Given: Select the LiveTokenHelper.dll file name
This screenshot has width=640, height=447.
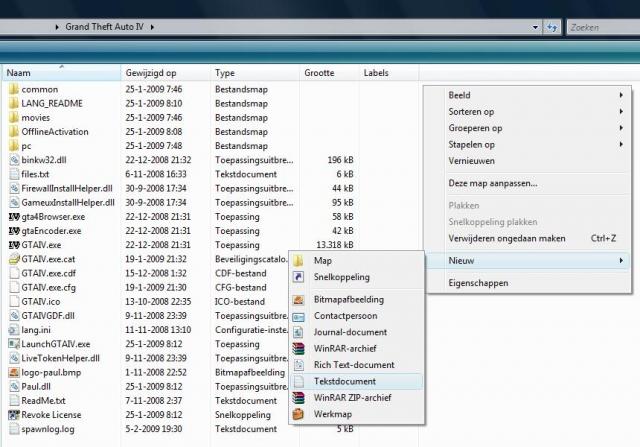Looking at the screenshot, I should [x=60, y=358].
